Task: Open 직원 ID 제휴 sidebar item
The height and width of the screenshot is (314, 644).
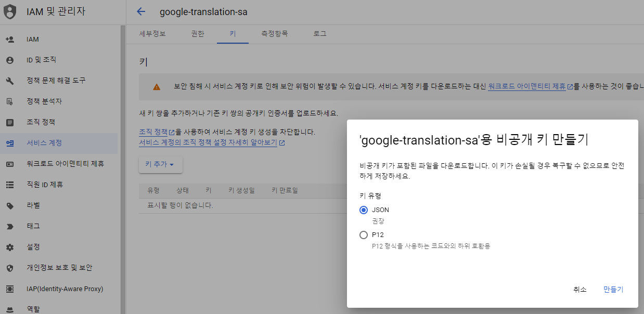Action: click(x=59, y=185)
